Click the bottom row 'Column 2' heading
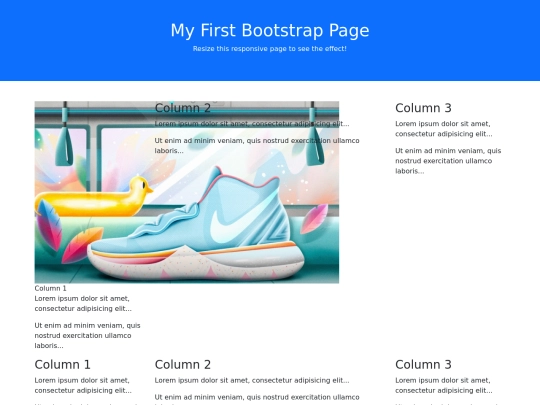The height and width of the screenshot is (405, 540). click(x=183, y=364)
